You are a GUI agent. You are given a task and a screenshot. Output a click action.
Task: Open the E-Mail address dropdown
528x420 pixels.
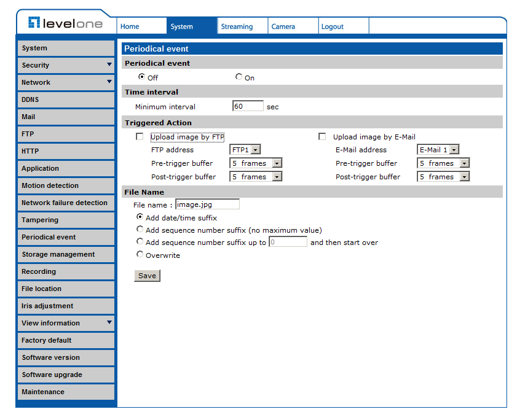click(x=438, y=149)
